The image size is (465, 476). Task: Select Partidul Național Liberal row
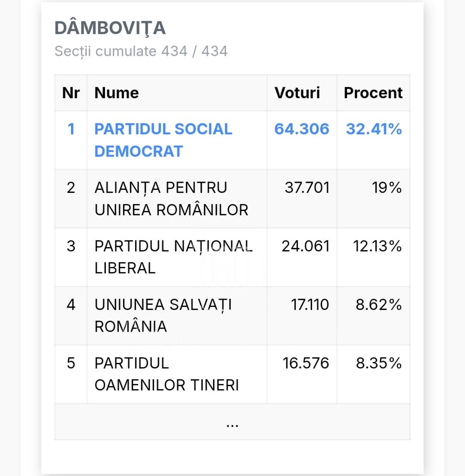tap(232, 257)
